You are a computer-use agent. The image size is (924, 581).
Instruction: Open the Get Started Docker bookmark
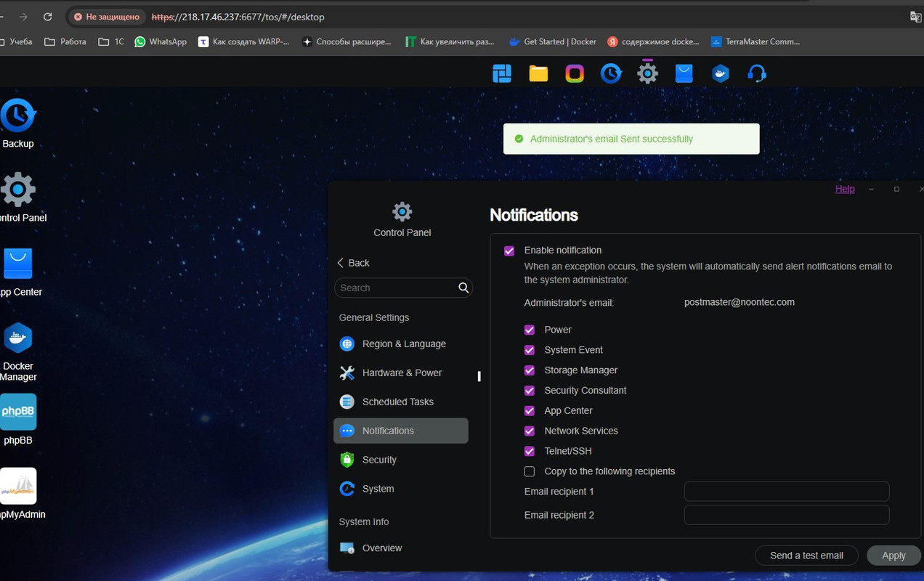pyautogui.click(x=553, y=42)
